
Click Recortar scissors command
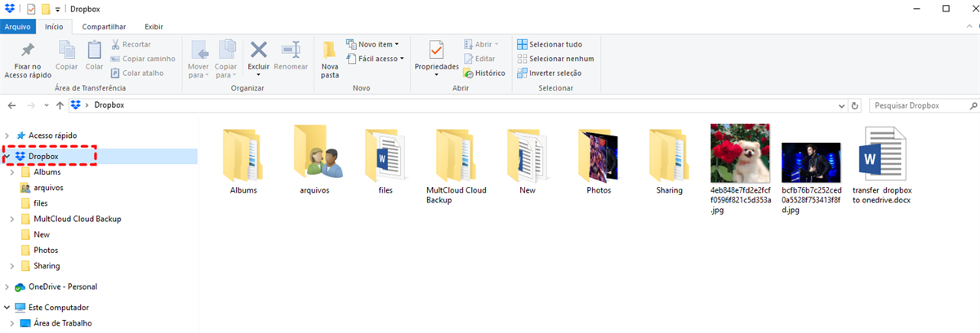tap(131, 44)
